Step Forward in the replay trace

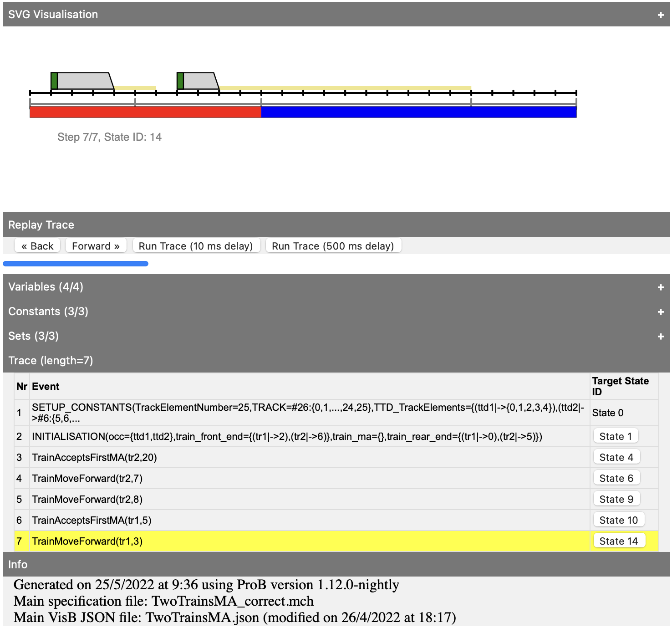[96, 246]
